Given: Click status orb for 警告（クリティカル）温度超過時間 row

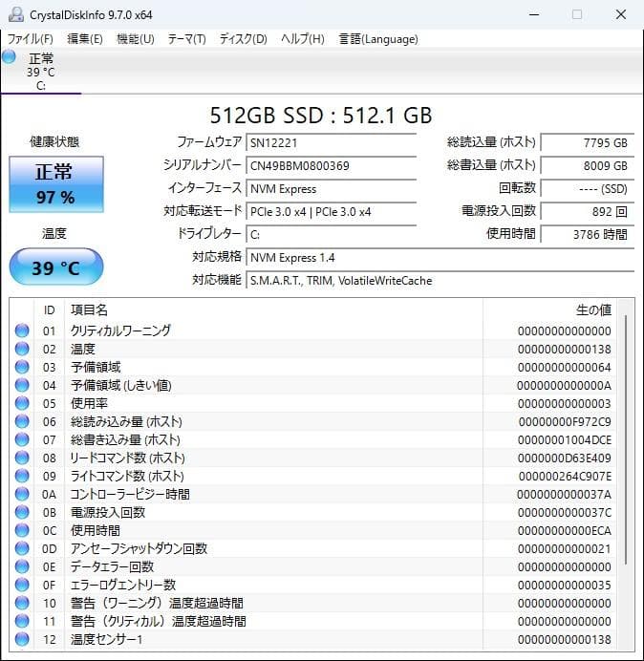Looking at the screenshot, I should click(x=22, y=621).
